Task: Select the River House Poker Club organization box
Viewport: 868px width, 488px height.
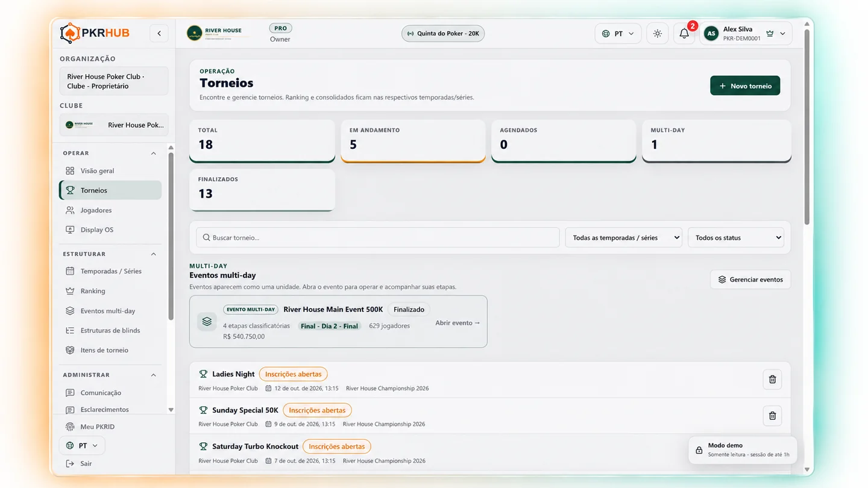Action: [113, 81]
